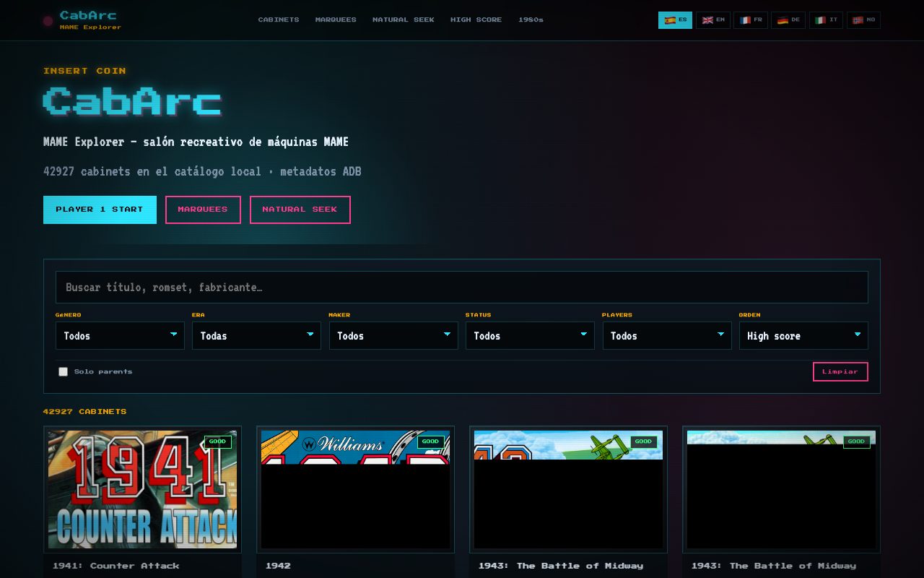Open the Cabinets nav item
The height and width of the screenshot is (578, 924).
279,20
